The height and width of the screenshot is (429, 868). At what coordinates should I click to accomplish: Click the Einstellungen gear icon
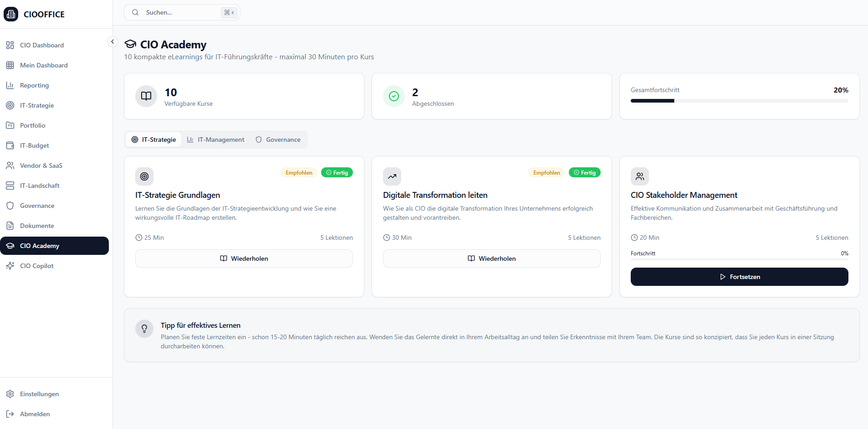10,394
